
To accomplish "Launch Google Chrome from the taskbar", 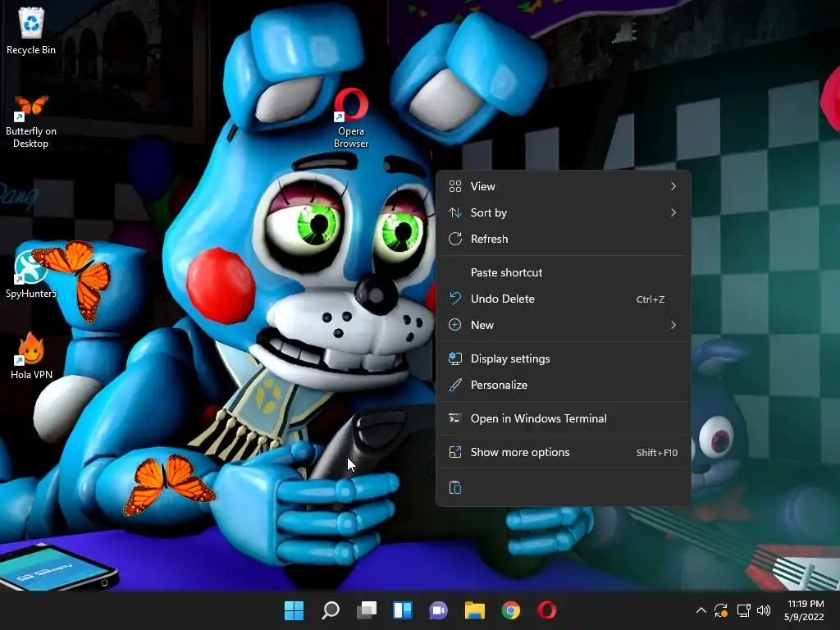I will pos(510,610).
